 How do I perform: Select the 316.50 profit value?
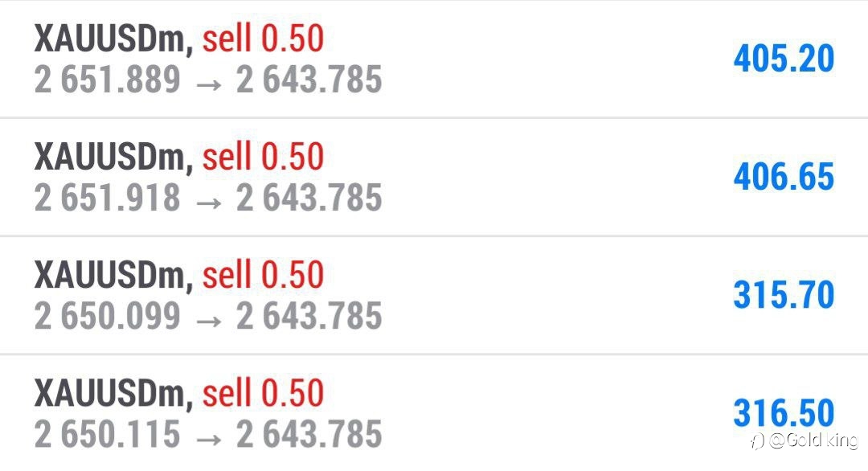(784, 413)
